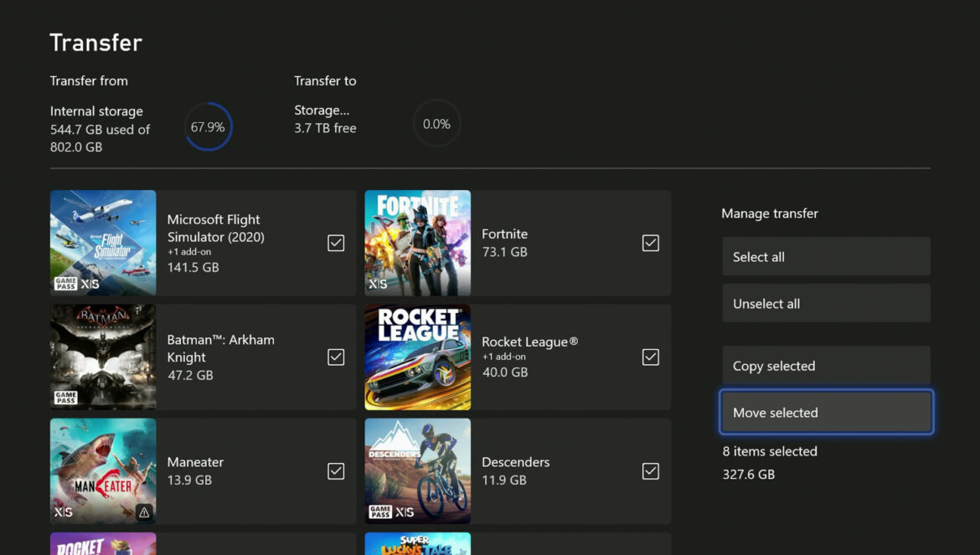Select the Maneater shark cover art

(x=103, y=471)
